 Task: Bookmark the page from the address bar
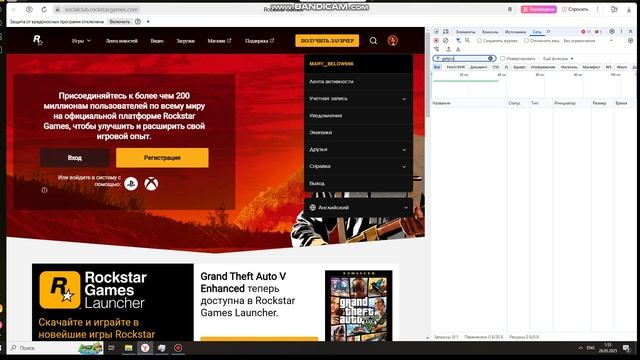[510, 9]
